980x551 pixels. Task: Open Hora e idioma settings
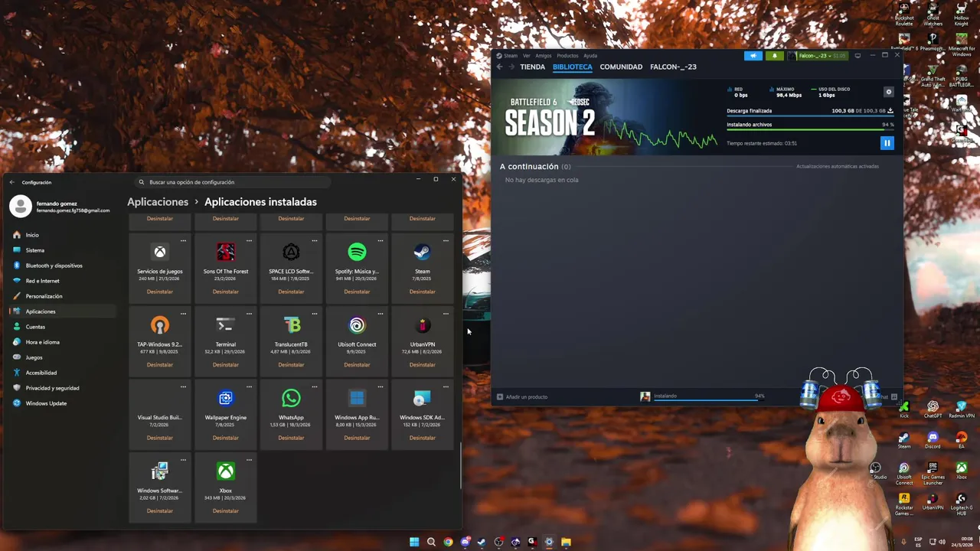pyautogui.click(x=64, y=342)
